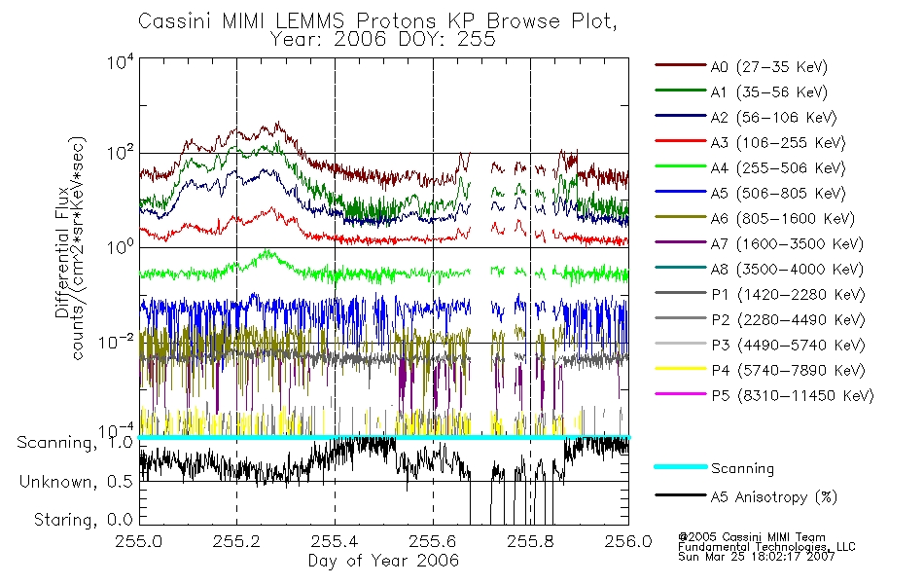Click the Cassini MIMI Team copyright text
The height and width of the screenshot is (584, 924).
tap(751, 537)
